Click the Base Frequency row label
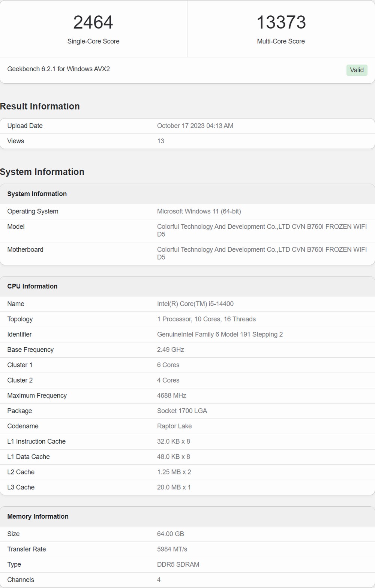Screen dimensions: 375x588 coord(30,349)
